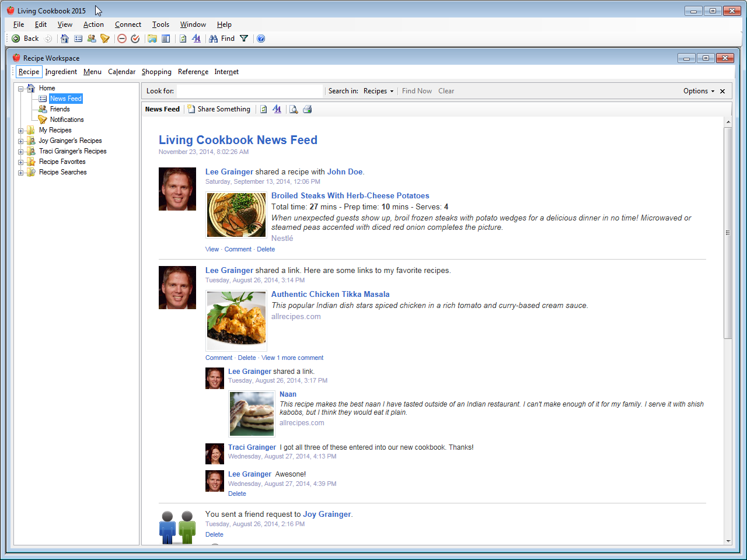Click the Broiled Steaks recipe thumbnail
Image resolution: width=747 pixels, height=560 pixels.
click(x=236, y=215)
